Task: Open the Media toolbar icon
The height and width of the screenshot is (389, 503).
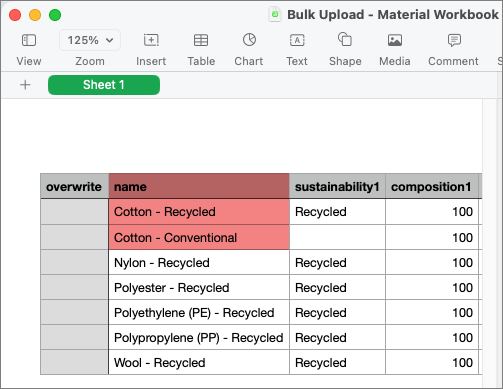Action: [395, 40]
